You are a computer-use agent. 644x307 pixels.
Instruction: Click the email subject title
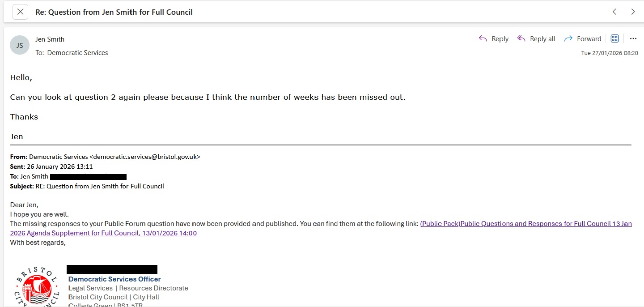pos(114,12)
